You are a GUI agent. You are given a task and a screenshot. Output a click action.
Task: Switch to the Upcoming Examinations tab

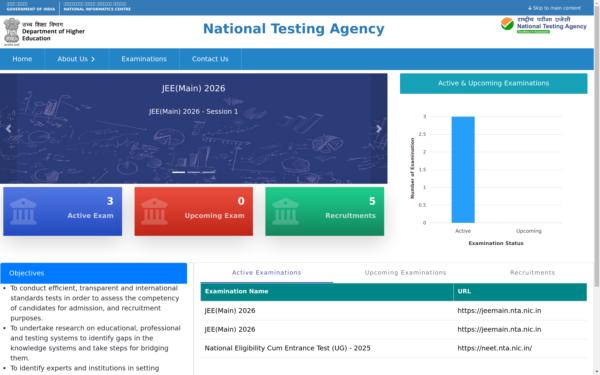[x=405, y=272]
